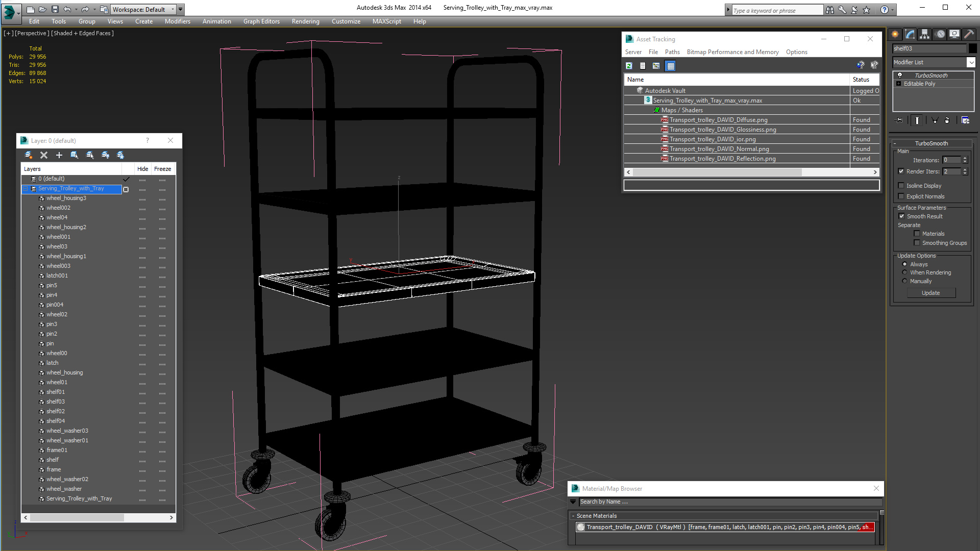Image resolution: width=980 pixels, height=551 pixels.
Task: Enable the Separate by Smoothing Groups checkbox
Action: (x=917, y=243)
